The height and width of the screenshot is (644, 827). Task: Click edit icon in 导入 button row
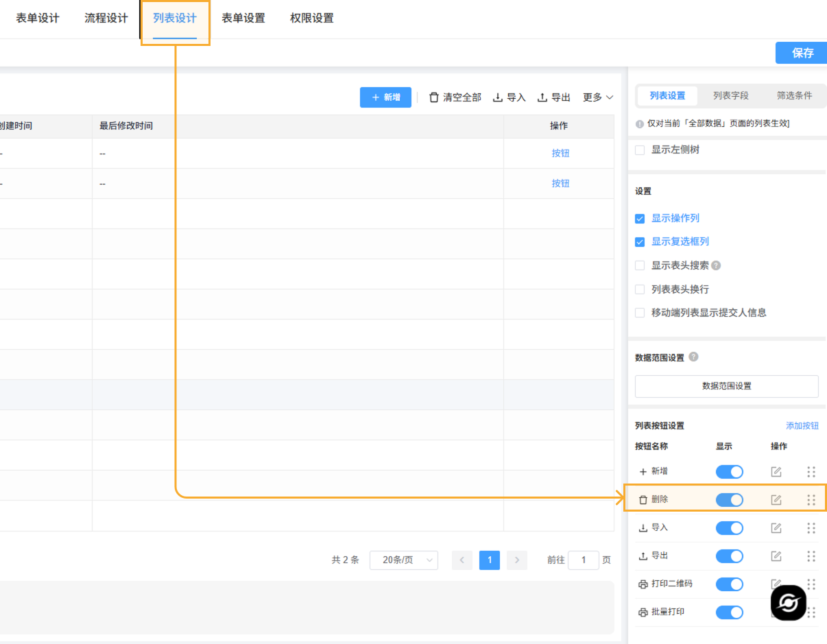click(776, 528)
